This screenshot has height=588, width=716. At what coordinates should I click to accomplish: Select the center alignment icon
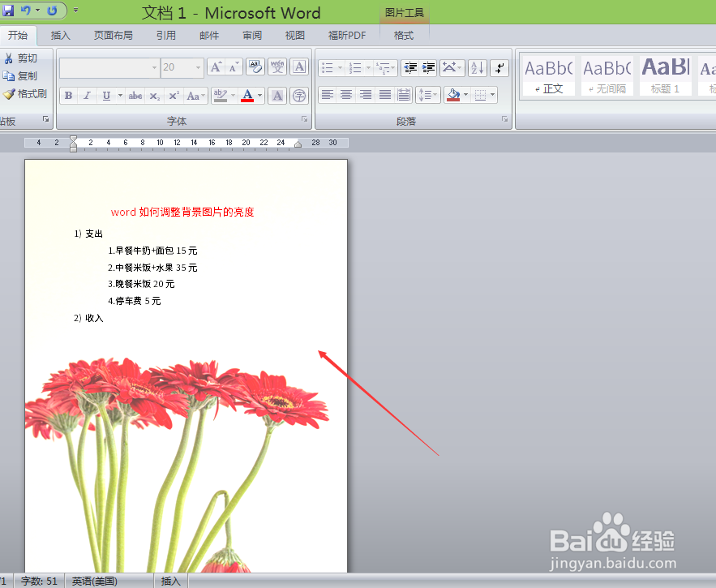coord(346,95)
